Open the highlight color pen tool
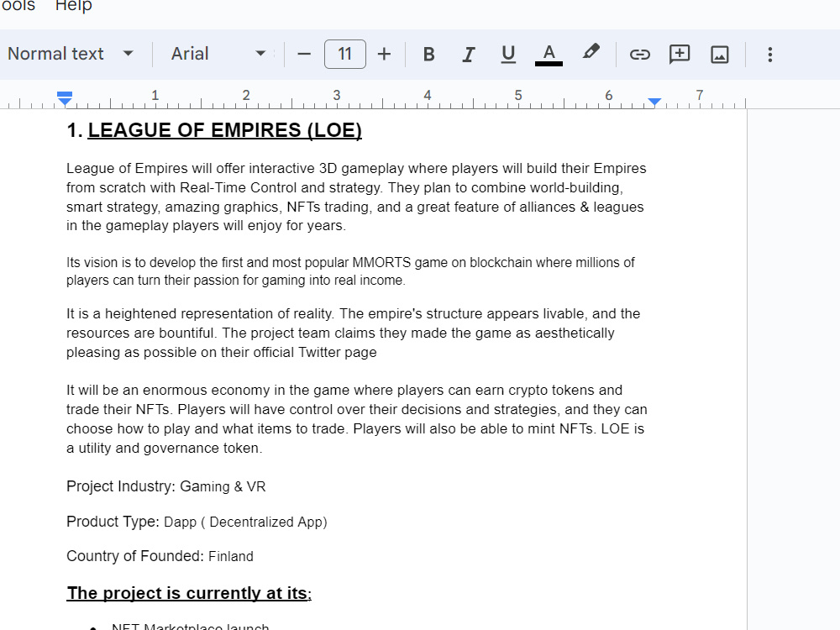The width and height of the screenshot is (840, 630). [x=591, y=53]
